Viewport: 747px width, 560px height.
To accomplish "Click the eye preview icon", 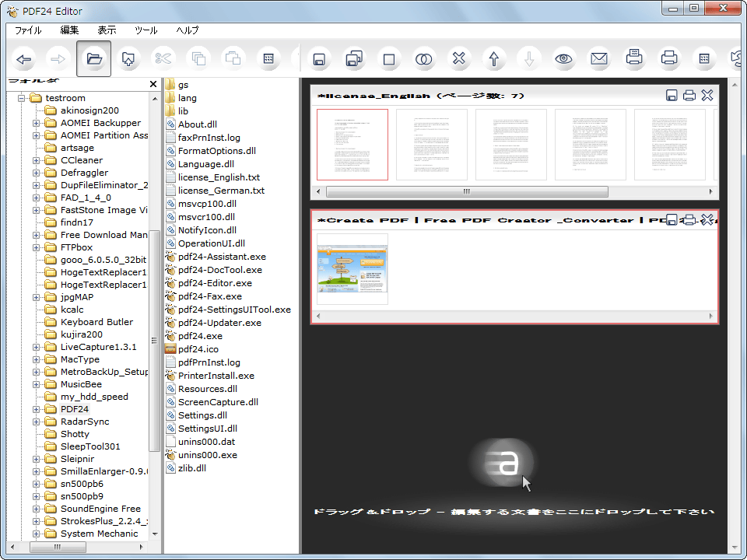I will click(563, 59).
